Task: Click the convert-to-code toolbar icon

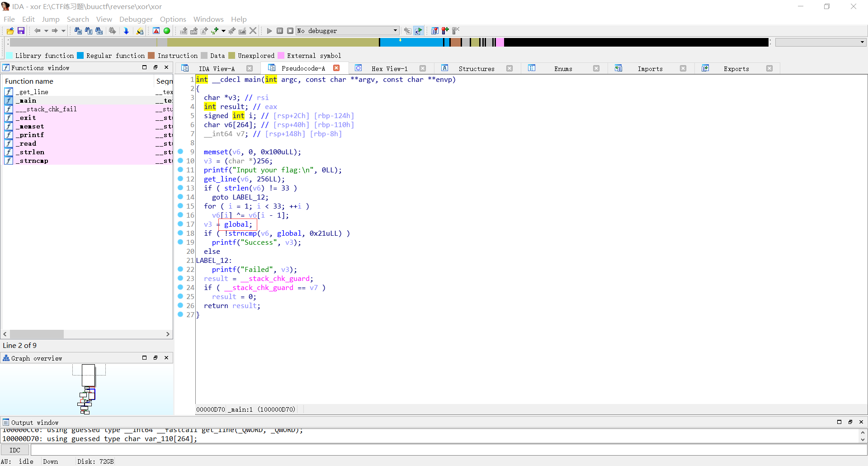Action: pyautogui.click(x=184, y=31)
